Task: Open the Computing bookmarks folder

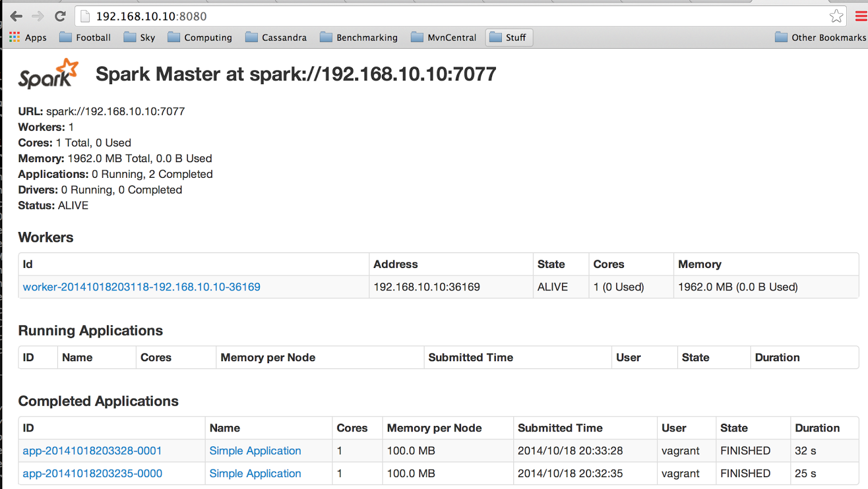Action: pyautogui.click(x=200, y=37)
